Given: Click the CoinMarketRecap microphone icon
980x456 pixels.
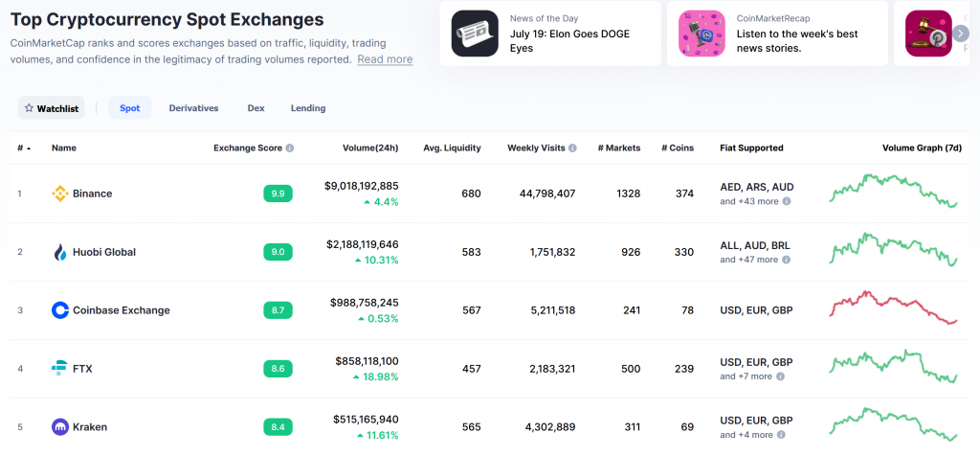Looking at the screenshot, I should (x=702, y=34).
